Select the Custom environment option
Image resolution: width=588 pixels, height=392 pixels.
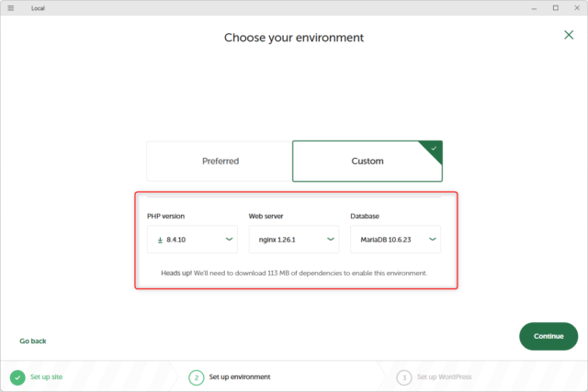[367, 162]
